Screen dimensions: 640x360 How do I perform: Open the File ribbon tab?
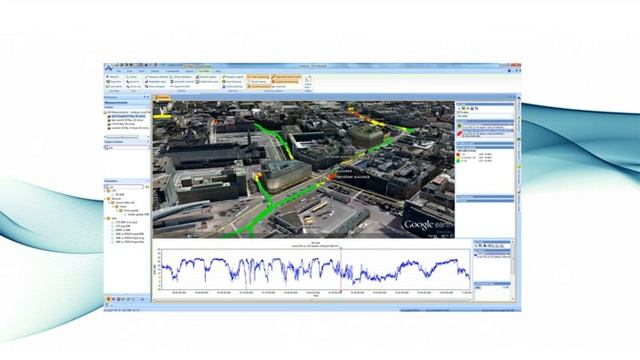point(119,71)
